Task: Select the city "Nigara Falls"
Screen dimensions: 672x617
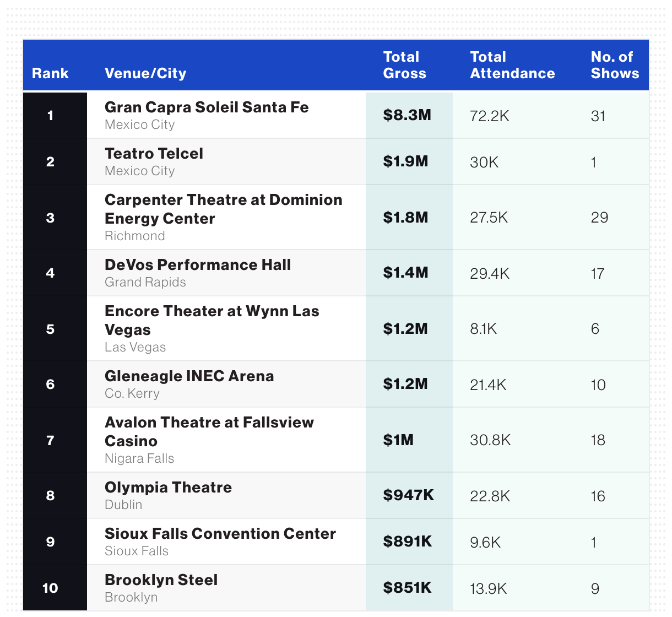Action: [x=139, y=458]
